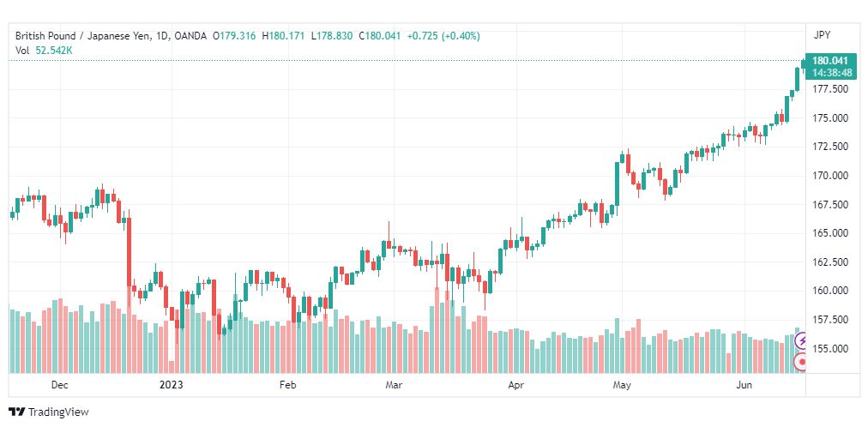
Task: Select the 2023 label on time axis
Action: coord(171,385)
